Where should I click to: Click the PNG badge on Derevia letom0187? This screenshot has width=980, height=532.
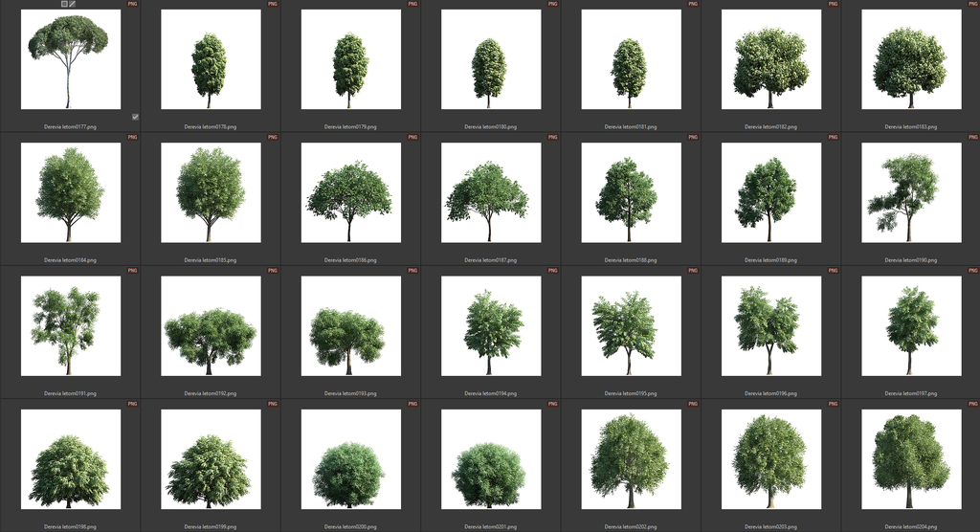pos(552,137)
